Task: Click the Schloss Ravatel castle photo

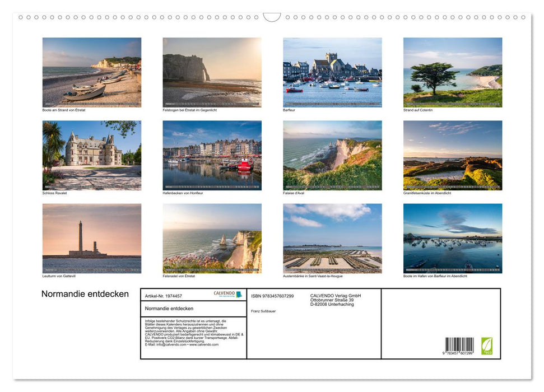Action: (91, 155)
